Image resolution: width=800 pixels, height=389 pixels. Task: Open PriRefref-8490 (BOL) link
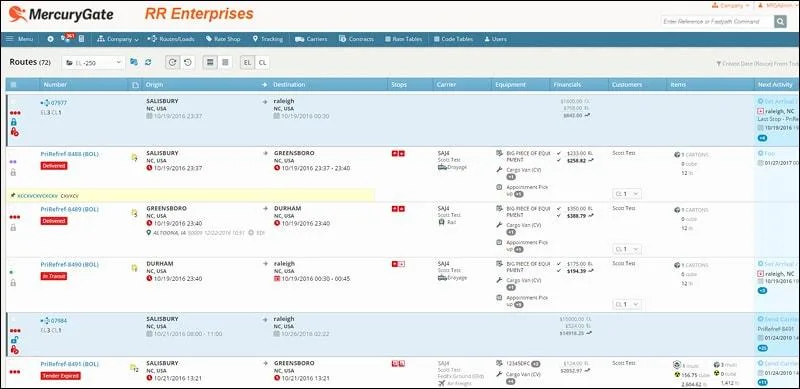(x=70, y=264)
